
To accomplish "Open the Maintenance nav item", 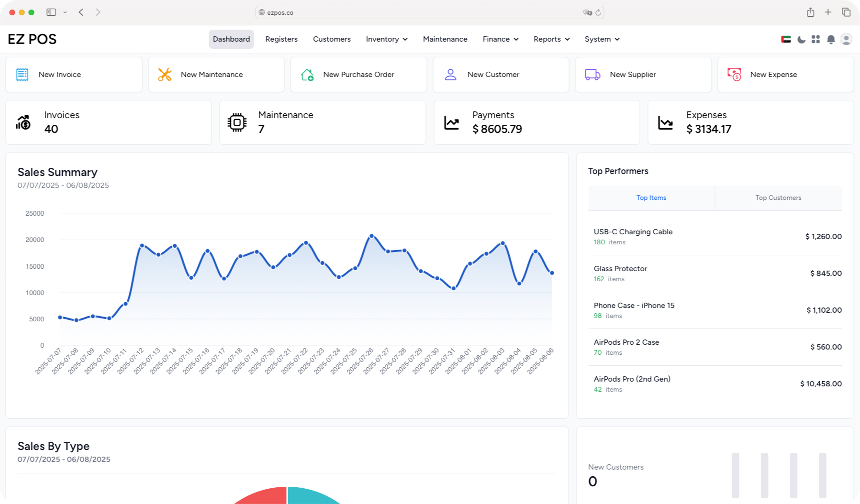I will click(x=445, y=39).
